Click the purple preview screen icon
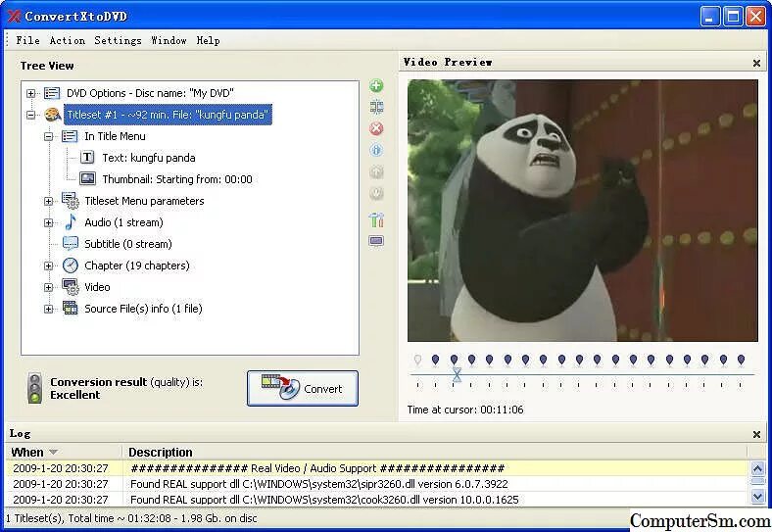Screen dimensions: 772x532 (376, 241)
